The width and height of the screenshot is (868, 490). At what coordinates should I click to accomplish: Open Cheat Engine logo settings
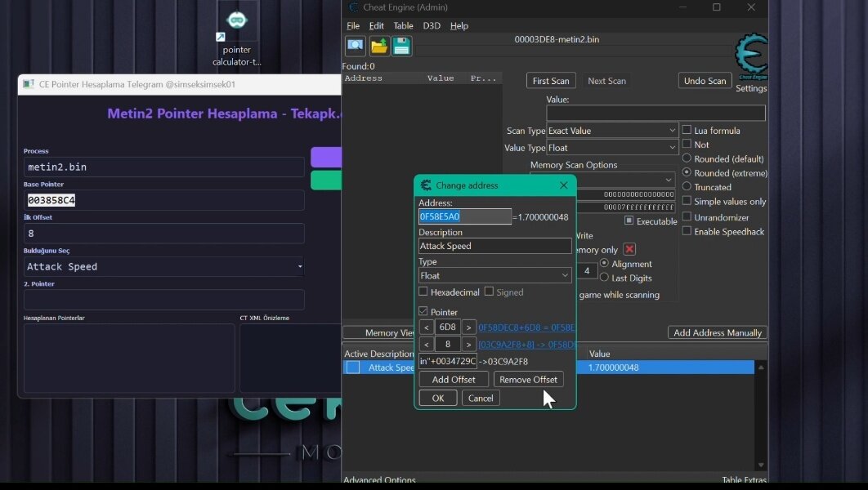pyautogui.click(x=750, y=57)
